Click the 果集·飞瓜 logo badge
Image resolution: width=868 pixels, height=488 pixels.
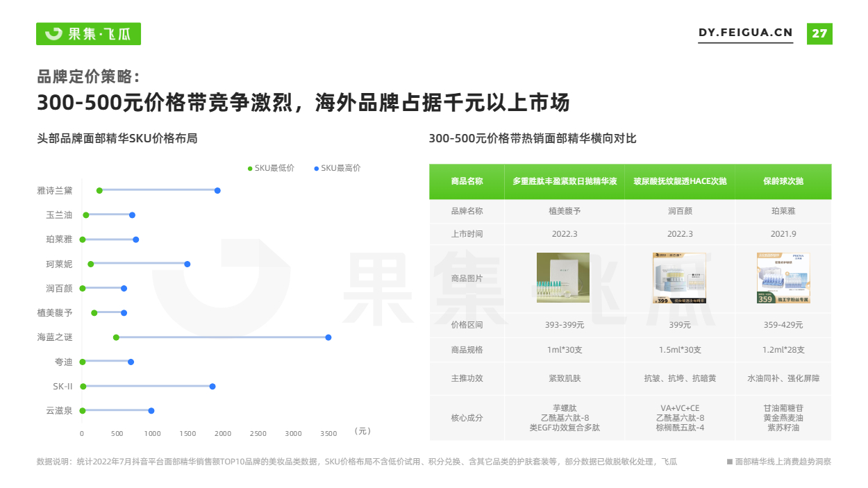(x=88, y=33)
